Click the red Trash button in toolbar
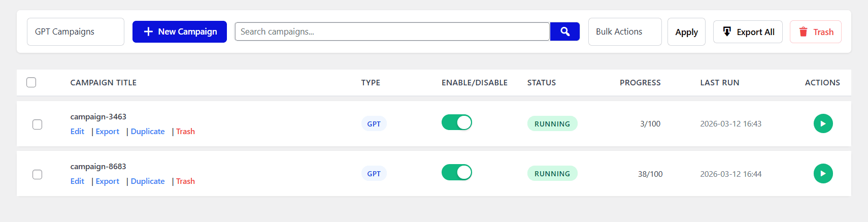 (x=815, y=32)
